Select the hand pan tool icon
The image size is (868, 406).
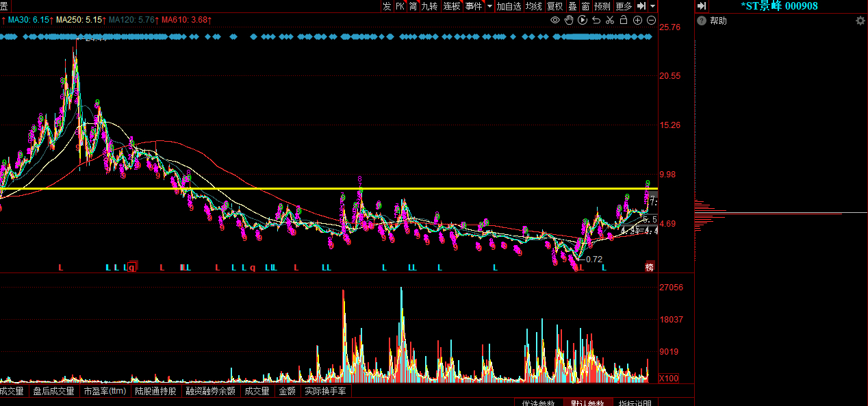point(569,20)
